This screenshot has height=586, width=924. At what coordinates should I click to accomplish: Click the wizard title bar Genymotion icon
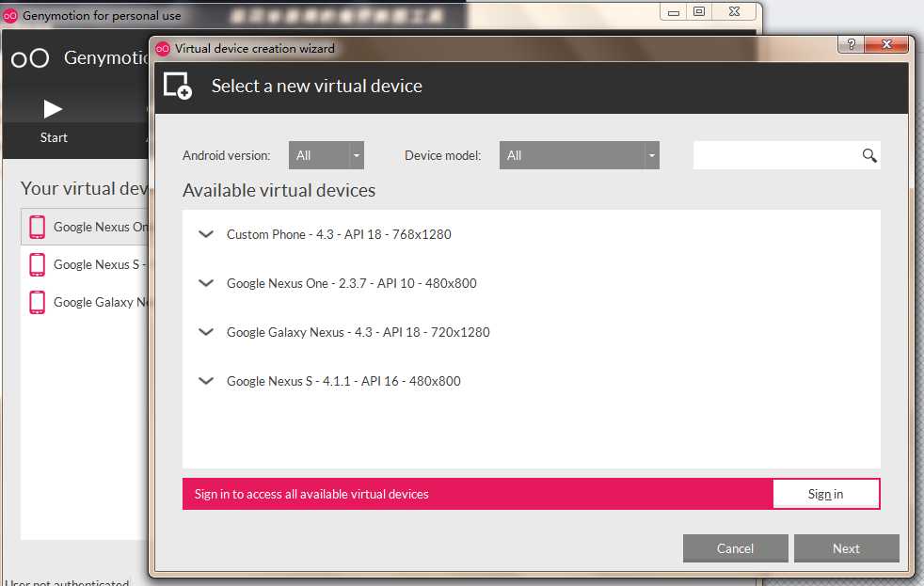163,49
